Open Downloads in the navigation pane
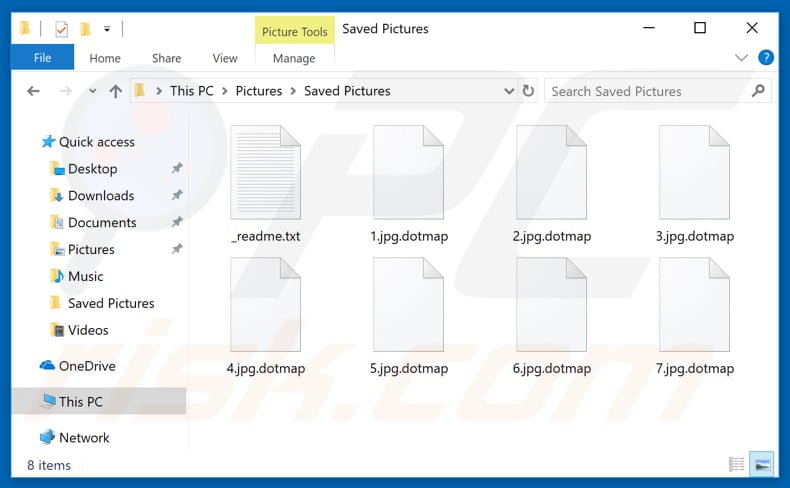790x488 pixels. [x=101, y=195]
